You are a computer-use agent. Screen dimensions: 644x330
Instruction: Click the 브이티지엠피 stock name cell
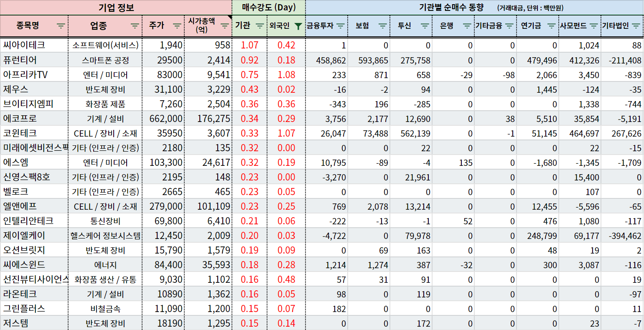click(34, 104)
